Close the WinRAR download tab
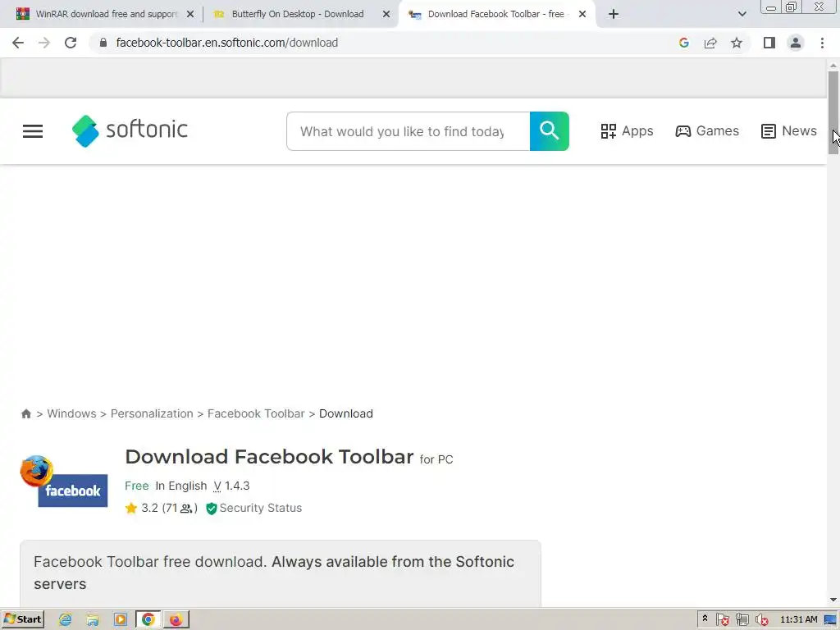The width and height of the screenshot is (840, 630). [190, 15]
